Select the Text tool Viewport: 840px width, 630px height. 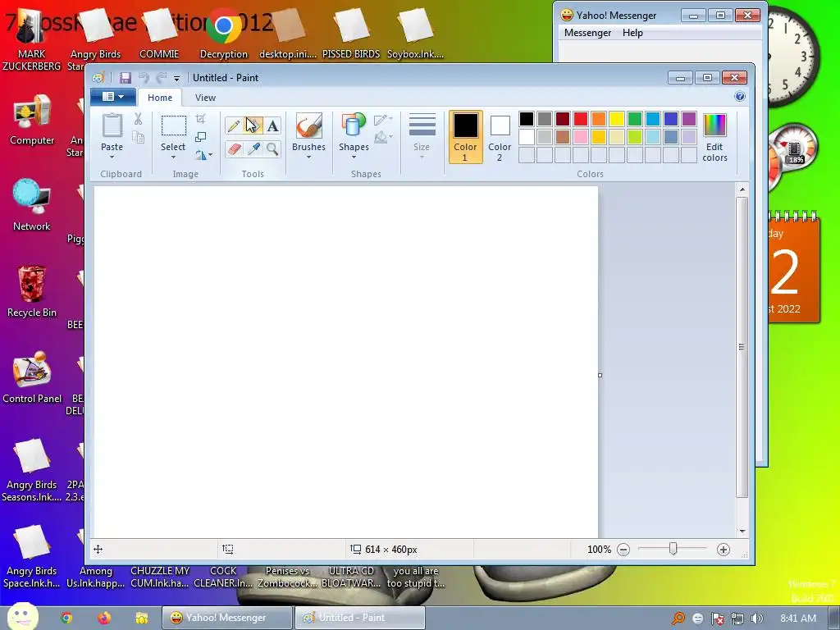pyautogui.click(x=272, y=126)
